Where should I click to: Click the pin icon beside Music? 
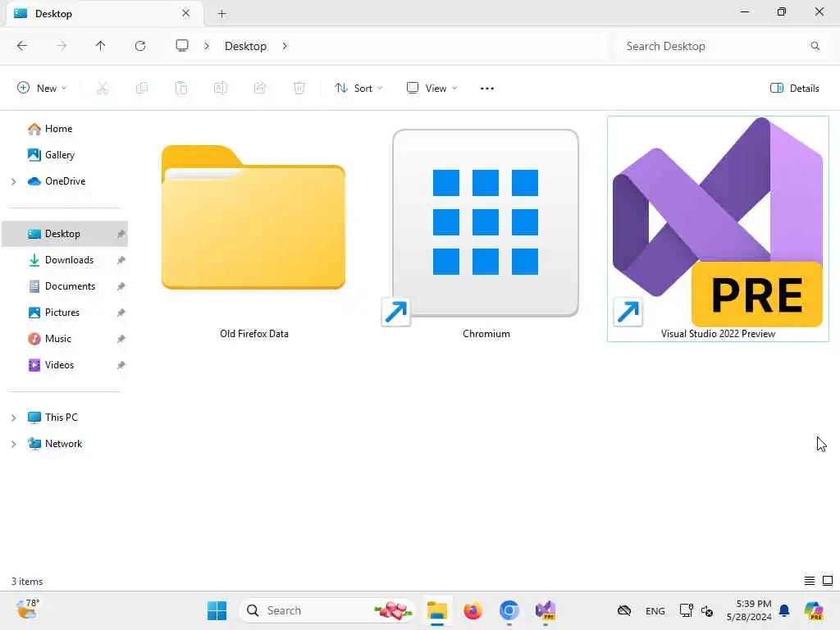coord(121,339)
